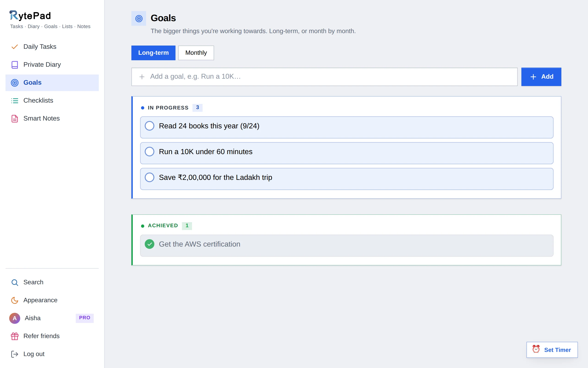Click the "Get the AWS certification" text

(199, 244)
